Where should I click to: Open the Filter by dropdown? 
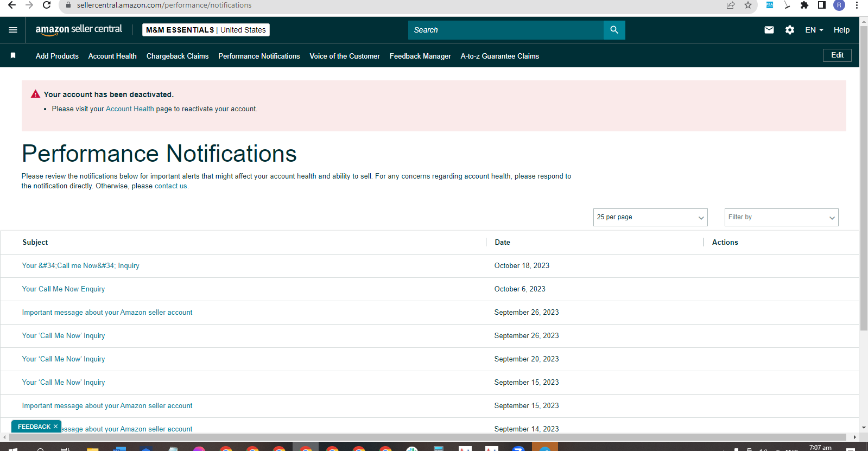tap(782, 217)
